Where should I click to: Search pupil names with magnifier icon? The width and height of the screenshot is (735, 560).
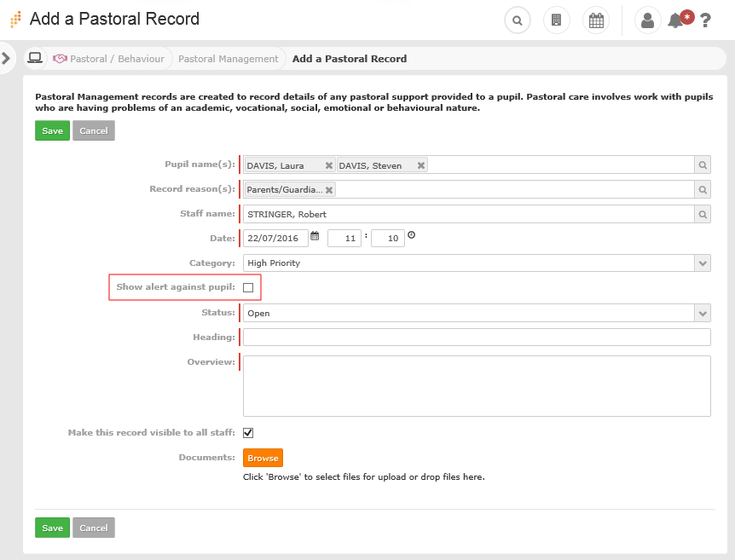[702, 165]
